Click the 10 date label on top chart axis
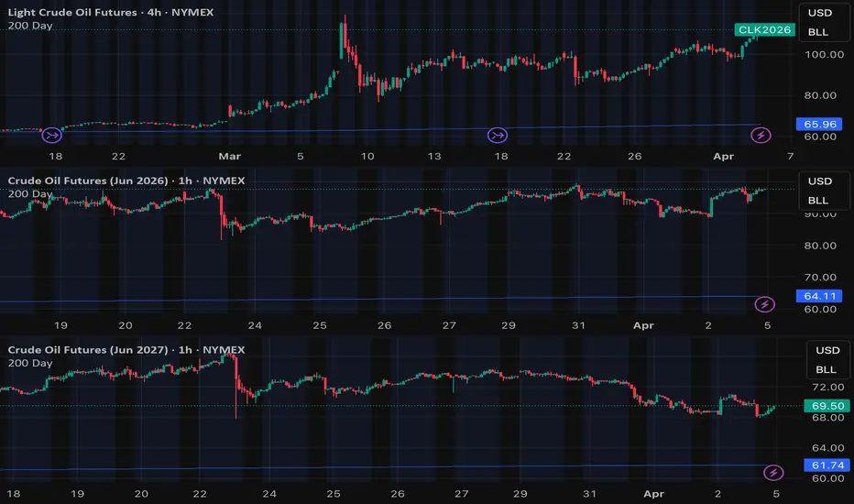This screenshot has height=504, width=854. 367,157
